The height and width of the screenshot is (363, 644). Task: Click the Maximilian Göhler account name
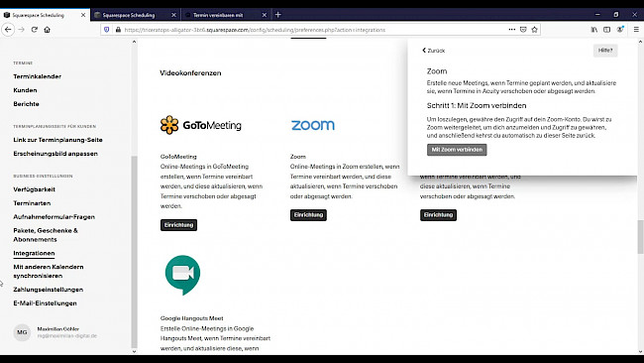58,329
